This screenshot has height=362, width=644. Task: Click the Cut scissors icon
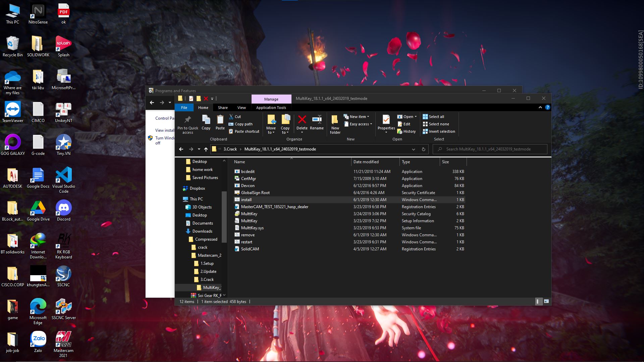tap(231, 117)
